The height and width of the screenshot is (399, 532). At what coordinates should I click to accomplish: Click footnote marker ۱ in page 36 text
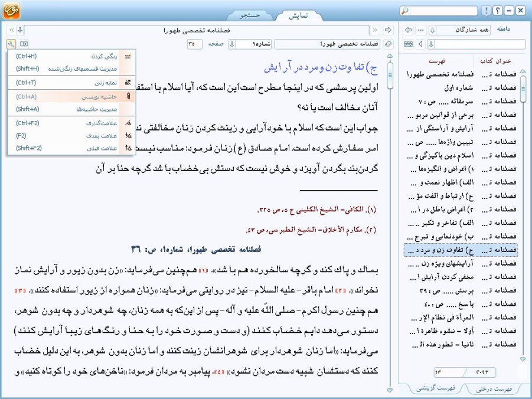[x=203, y=271]
